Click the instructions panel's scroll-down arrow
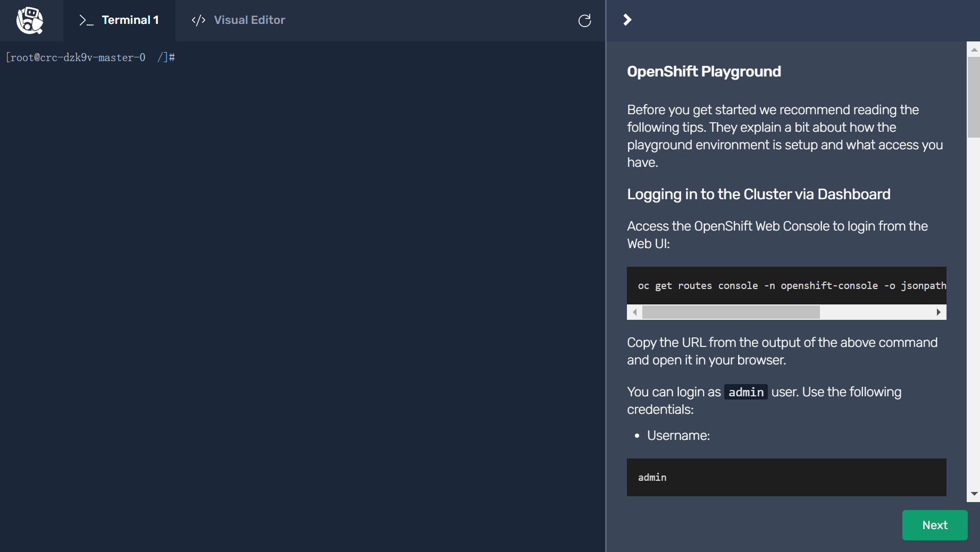Image resolution: width=980 pixels, height=552 pixels. click(974, 494)
